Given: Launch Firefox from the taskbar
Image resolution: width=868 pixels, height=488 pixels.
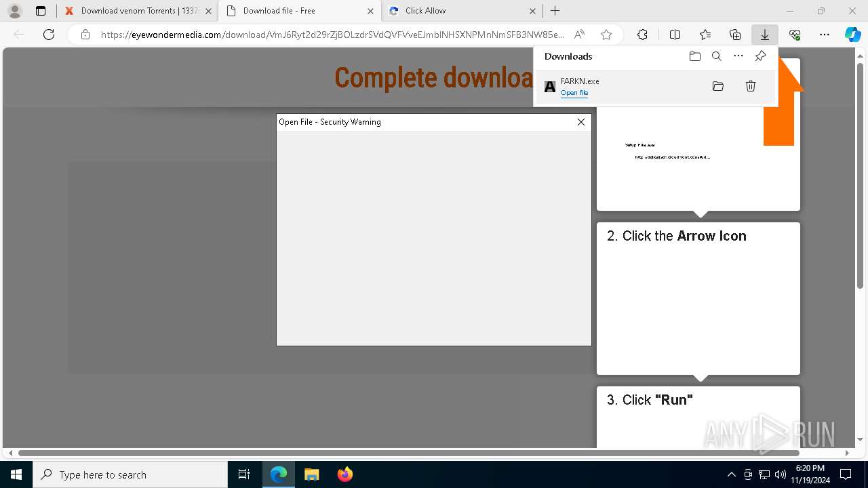Looking at the screenshot, I should coord(344,474).
